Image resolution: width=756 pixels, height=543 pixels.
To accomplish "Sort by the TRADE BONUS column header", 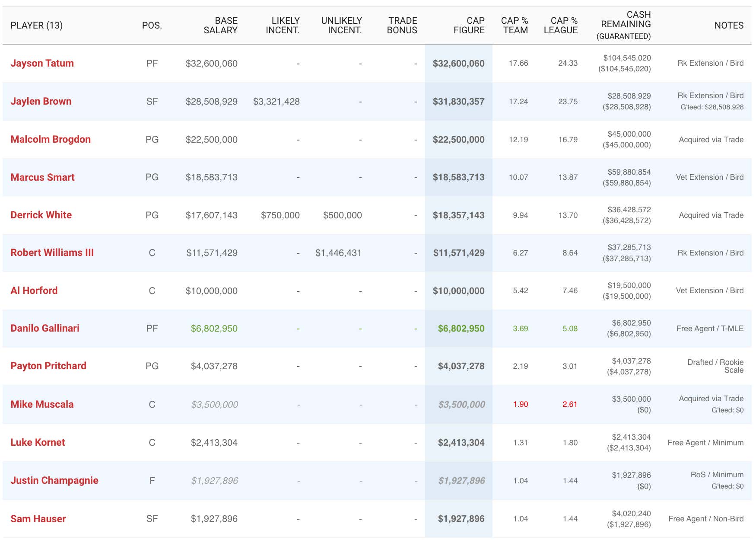I will click(402, 26).
